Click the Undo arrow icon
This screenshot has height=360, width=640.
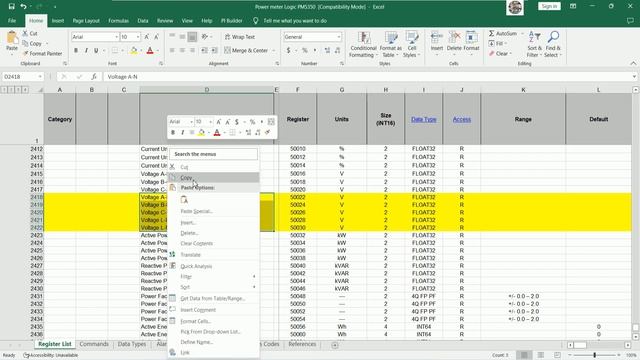tap(23, 7)
